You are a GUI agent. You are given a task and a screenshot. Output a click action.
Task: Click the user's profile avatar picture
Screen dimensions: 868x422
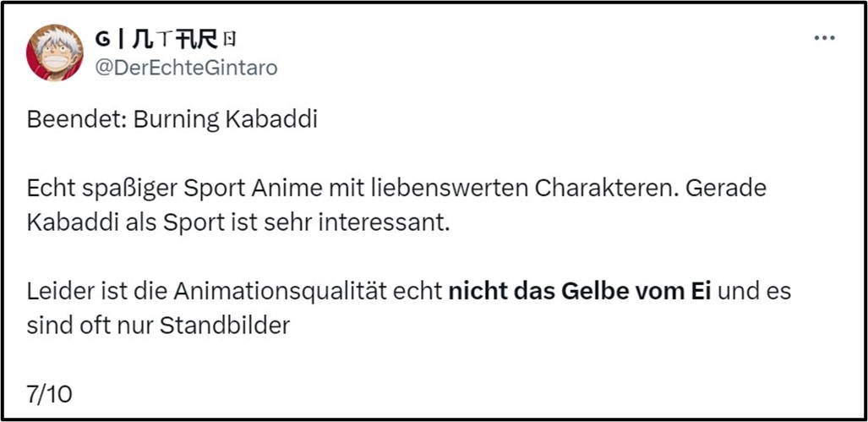point(55,52)
